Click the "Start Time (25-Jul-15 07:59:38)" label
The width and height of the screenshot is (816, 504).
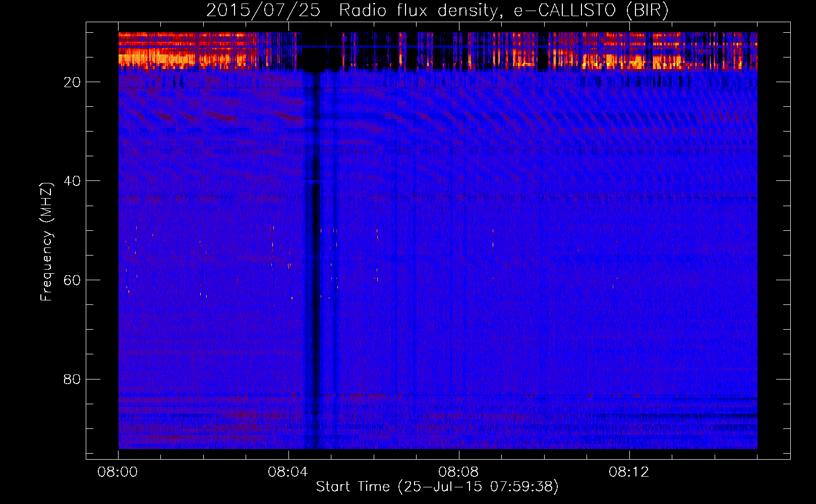point(437,487)
